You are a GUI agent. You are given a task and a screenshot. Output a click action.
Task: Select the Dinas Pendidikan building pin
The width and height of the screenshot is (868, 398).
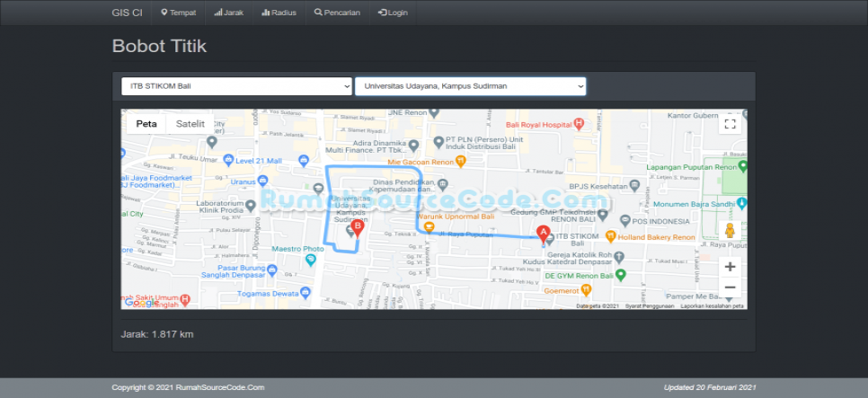[x=442, y=183]
